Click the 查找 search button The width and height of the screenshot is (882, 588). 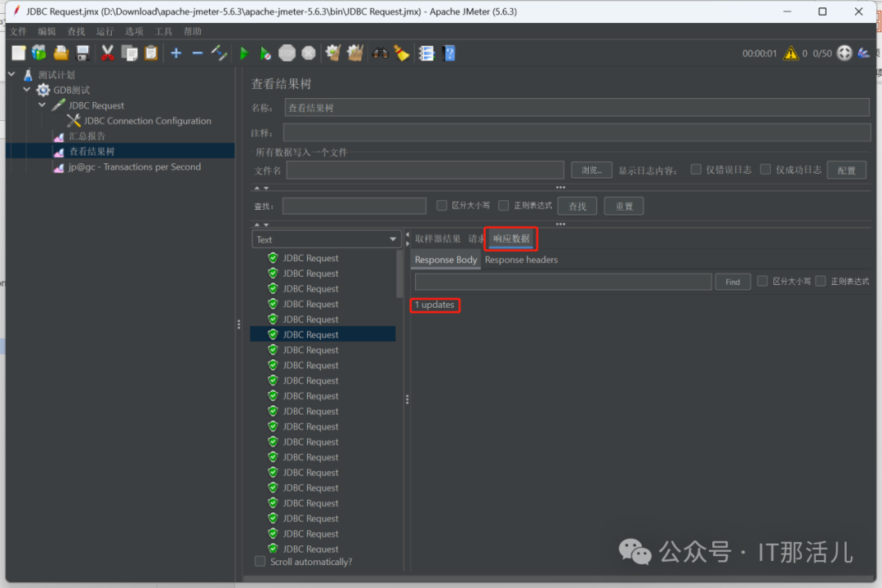(577, 206)
